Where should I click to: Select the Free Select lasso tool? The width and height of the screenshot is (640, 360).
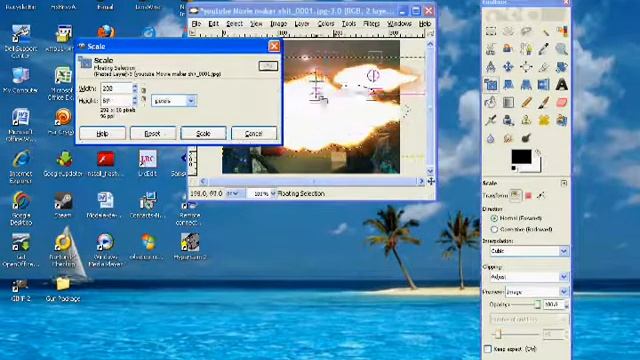pyautogui.click(x=526, y=31)
